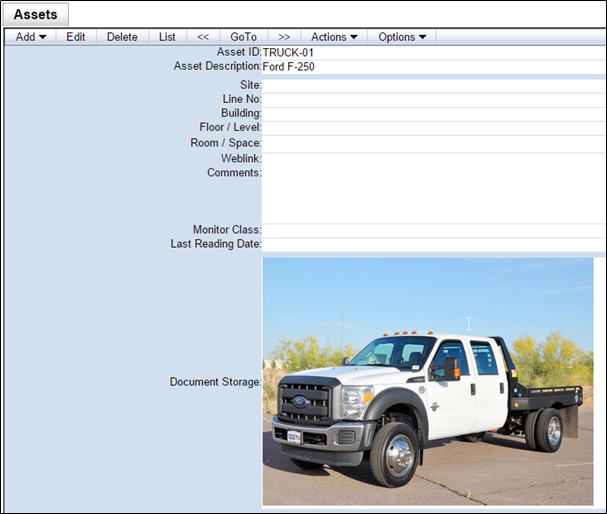The image size is (607, 514).
Task: Click the empty Site field
Action: click(x=433, y=86)
